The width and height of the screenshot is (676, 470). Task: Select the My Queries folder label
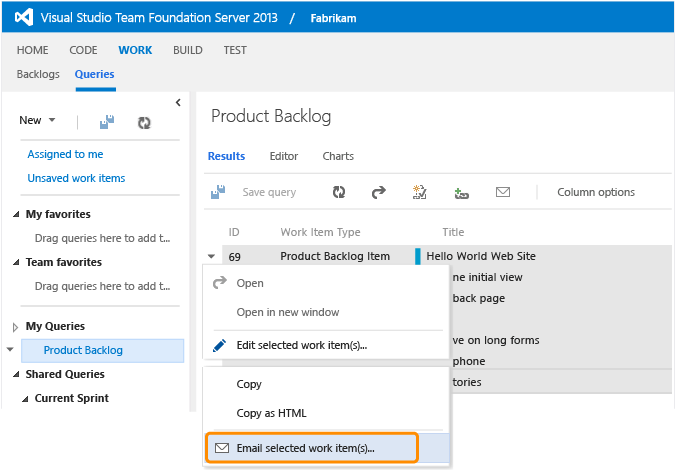(55, 326)
